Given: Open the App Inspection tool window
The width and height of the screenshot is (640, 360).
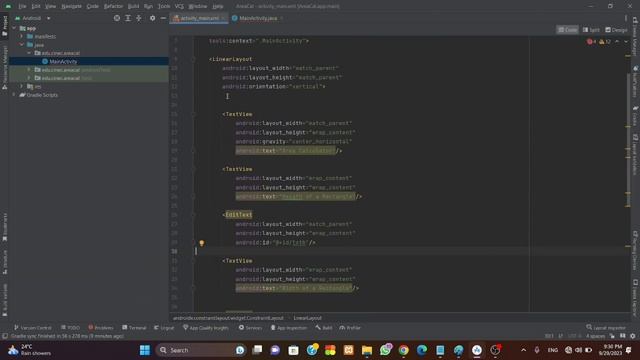Looking at the screenshot, I should pyautogui.click(x=289, y=327).
